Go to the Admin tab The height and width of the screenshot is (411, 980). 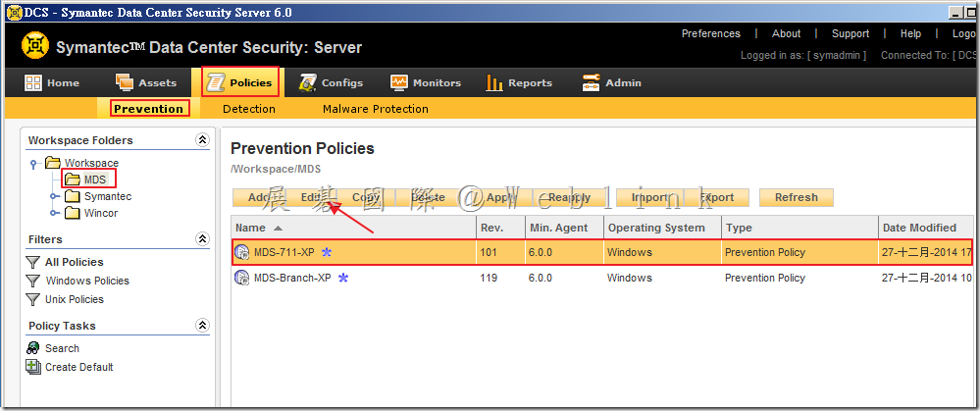[x=612, y=82]
